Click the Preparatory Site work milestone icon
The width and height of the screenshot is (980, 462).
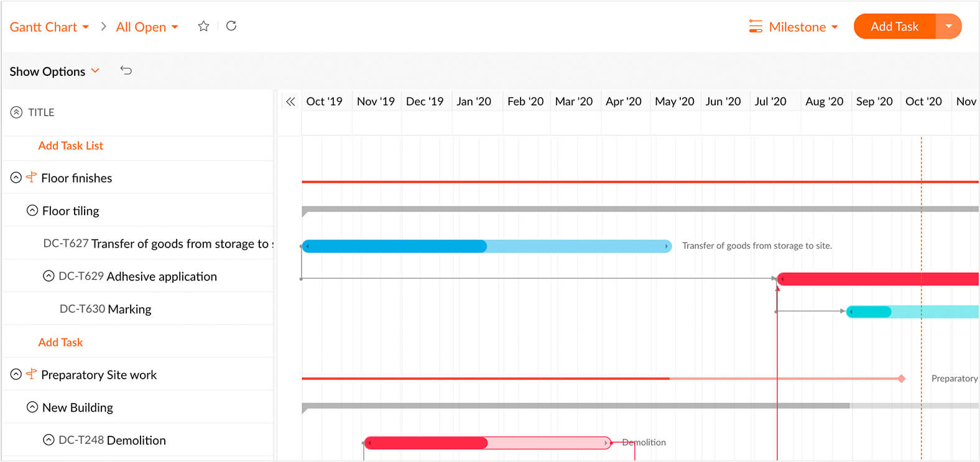(x=31, y=374)
